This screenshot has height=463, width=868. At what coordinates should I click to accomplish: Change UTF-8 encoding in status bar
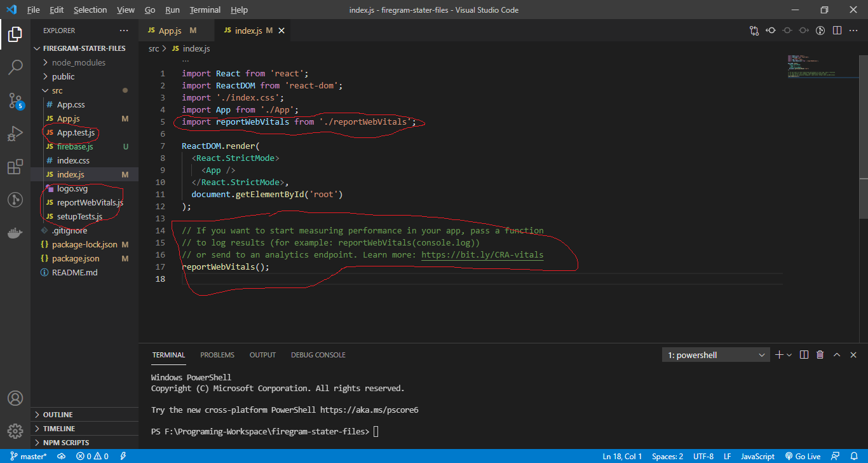pos(703,456)
